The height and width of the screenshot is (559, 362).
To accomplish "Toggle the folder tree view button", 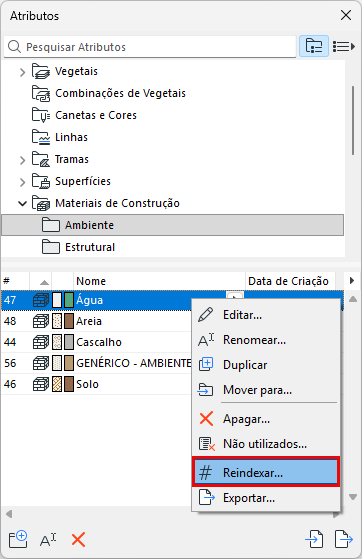I will pyautogui.click(x=314, y=46).
